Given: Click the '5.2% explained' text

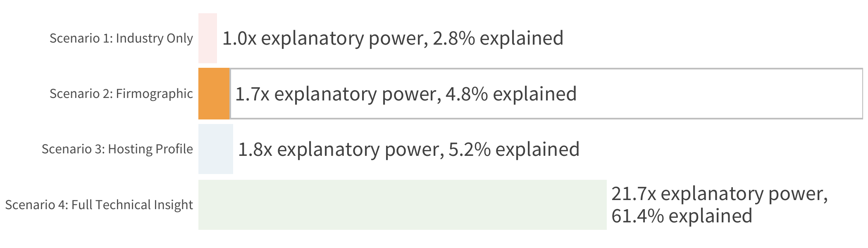Looking at the screenshot, I should click(514, 149).
